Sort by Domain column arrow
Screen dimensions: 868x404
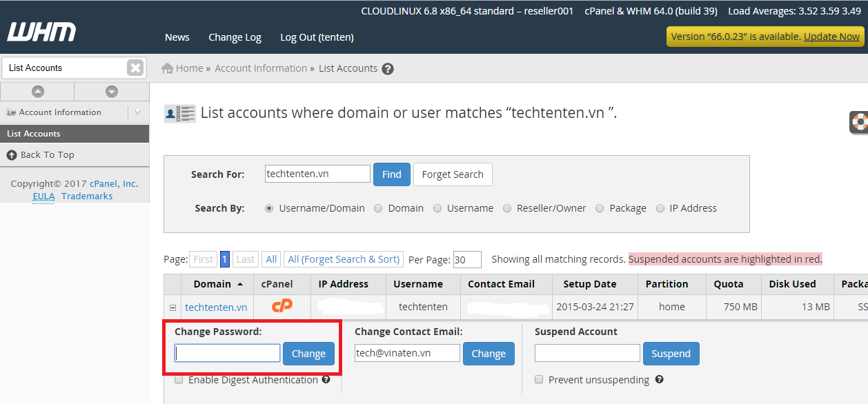tap(240, 284)
